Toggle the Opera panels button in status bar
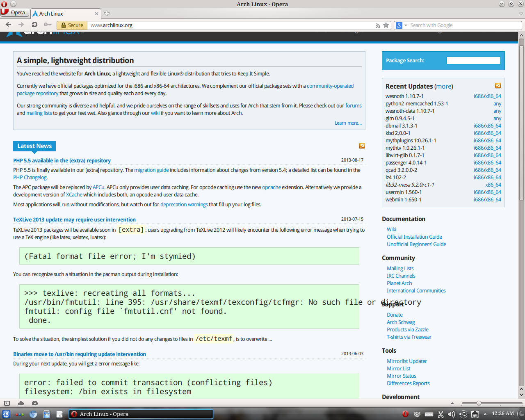 pos(7,403)
